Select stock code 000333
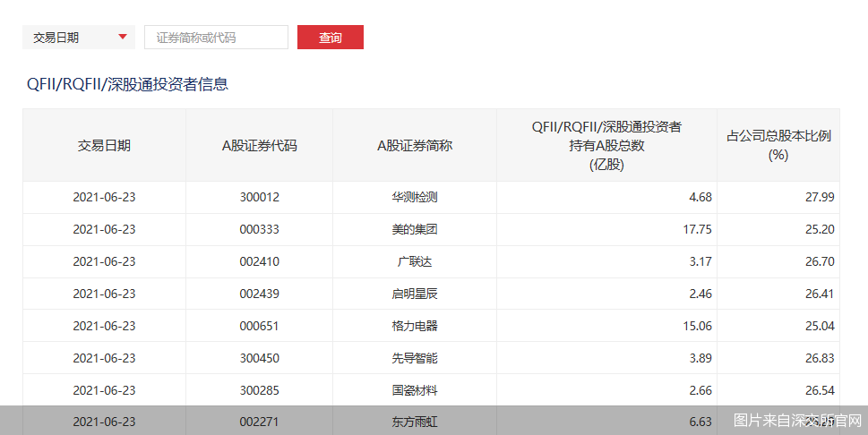The height and width of the screenshot is (435, 868). tap(259, 229)
